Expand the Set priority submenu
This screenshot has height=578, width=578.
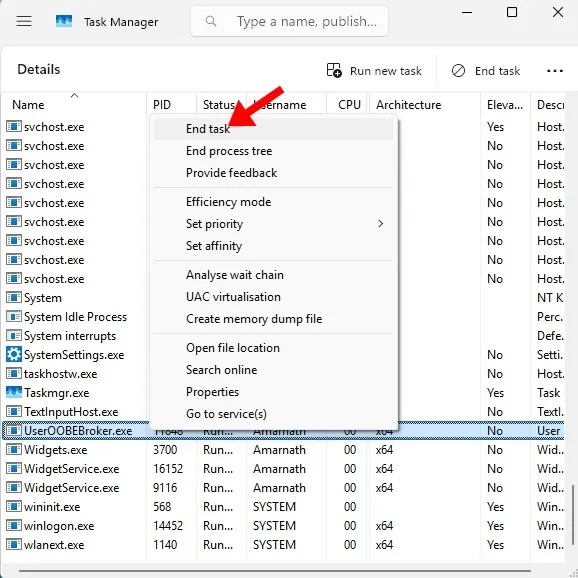pos(274,224)
